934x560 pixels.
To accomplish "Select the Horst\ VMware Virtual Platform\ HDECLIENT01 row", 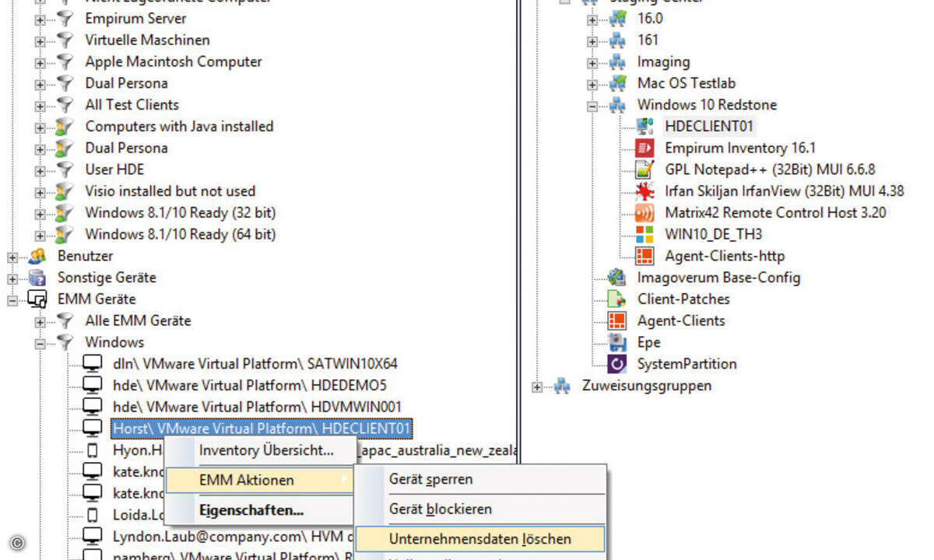I will (x=262, y=429).
